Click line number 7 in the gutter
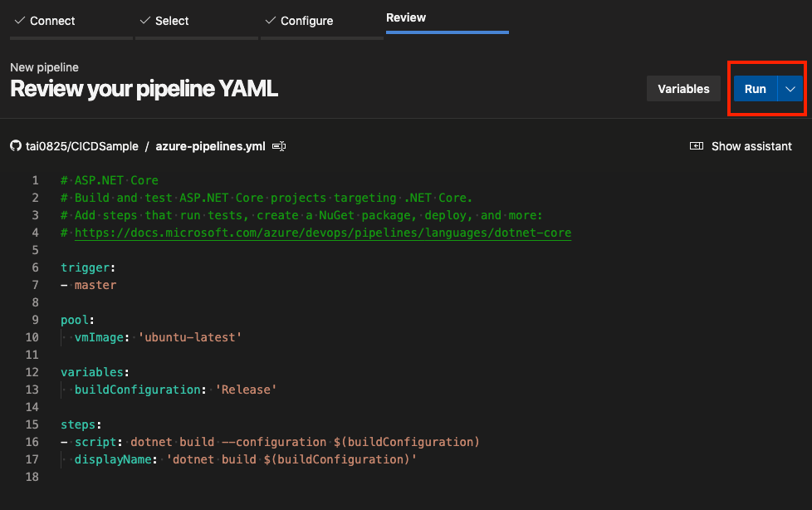 pos(35,285)
